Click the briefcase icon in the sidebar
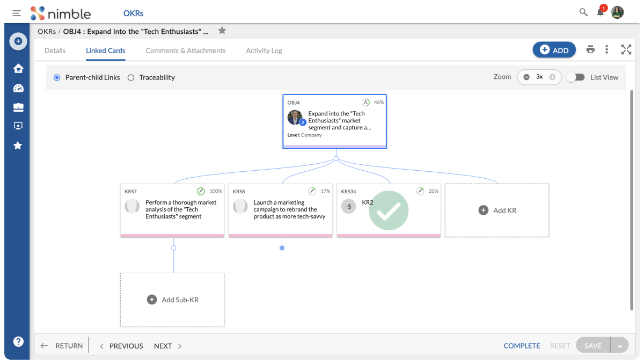This screenshot has height=364, width=644. [18, 107]
